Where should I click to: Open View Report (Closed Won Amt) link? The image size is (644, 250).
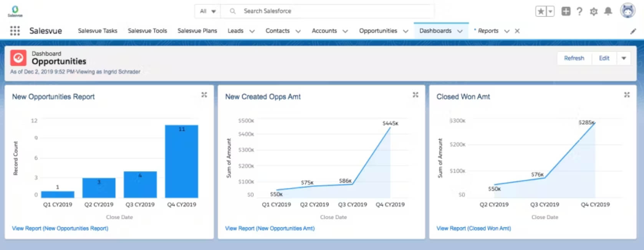(474, 228)
